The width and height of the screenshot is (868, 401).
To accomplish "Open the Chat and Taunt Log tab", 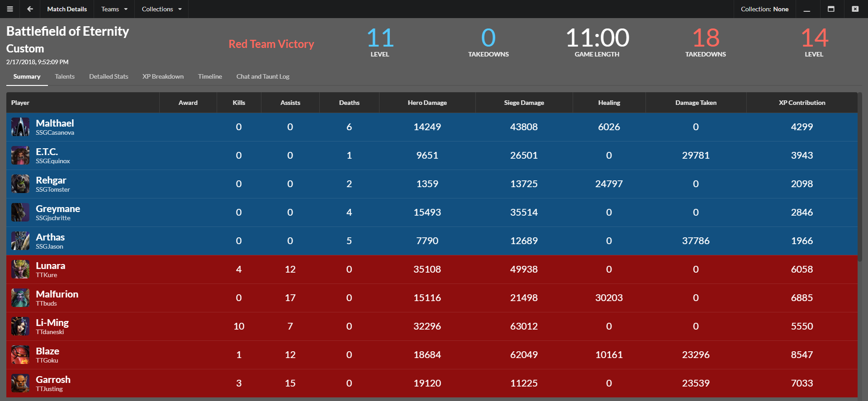I will [x=263, y=76].
